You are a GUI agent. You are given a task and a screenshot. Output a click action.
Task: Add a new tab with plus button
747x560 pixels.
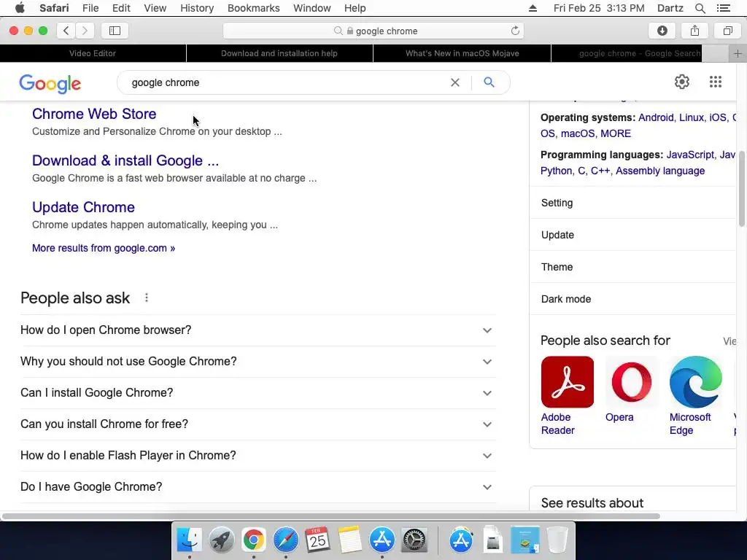point(738,53)
